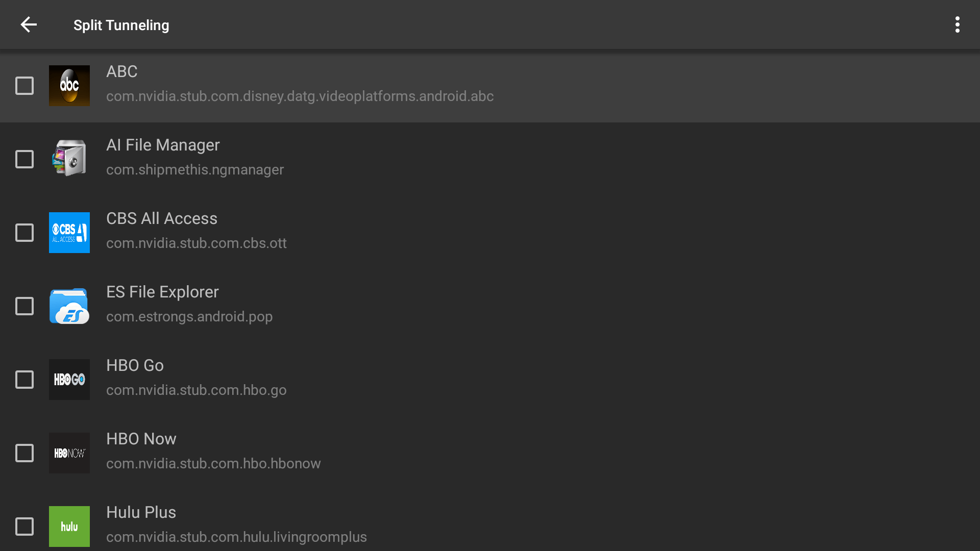This screenshot has height=551, width=980.
Task: Click the green Hulu app icon
Action: 69,527
